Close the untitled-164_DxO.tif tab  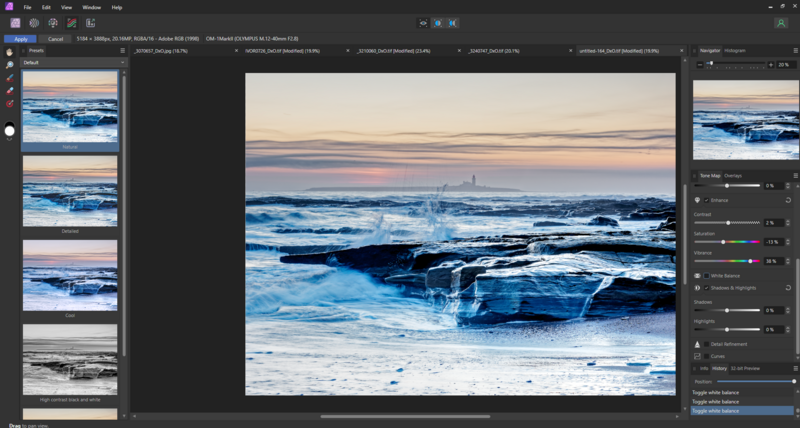pos(682,51)
